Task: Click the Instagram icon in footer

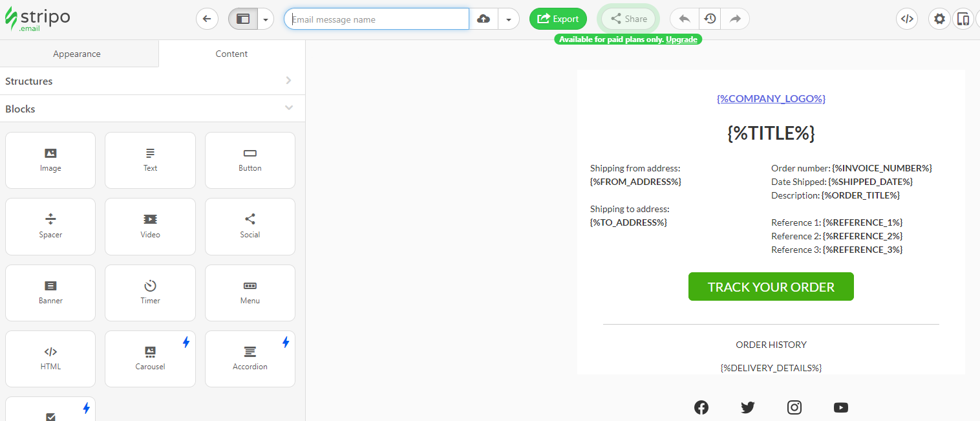Action: coord(794,407)
